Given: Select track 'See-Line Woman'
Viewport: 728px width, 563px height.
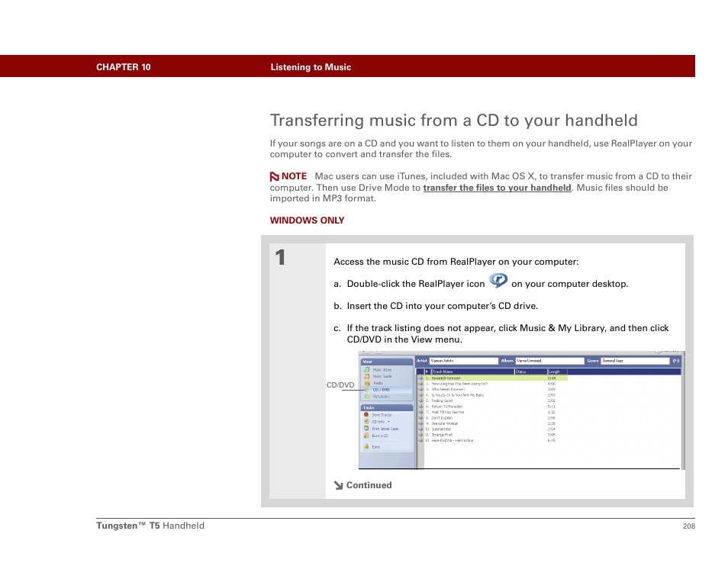Looking at the screenshot, I should [x=444, y=423].
